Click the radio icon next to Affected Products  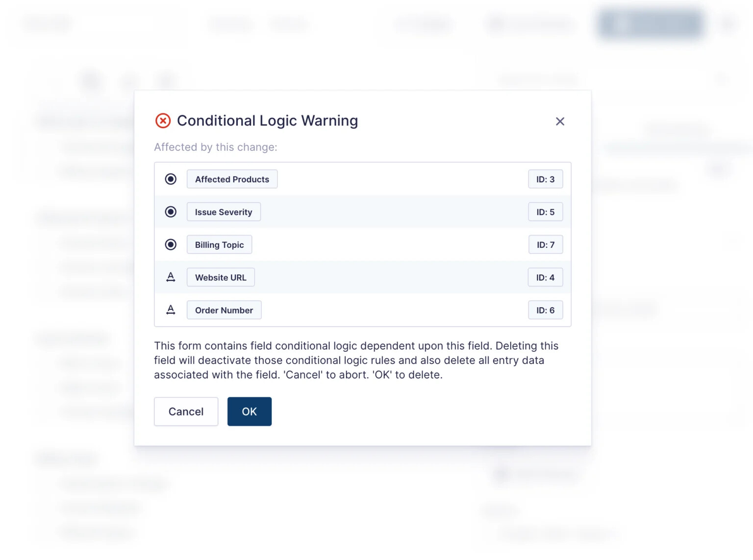tap(171, 179)
